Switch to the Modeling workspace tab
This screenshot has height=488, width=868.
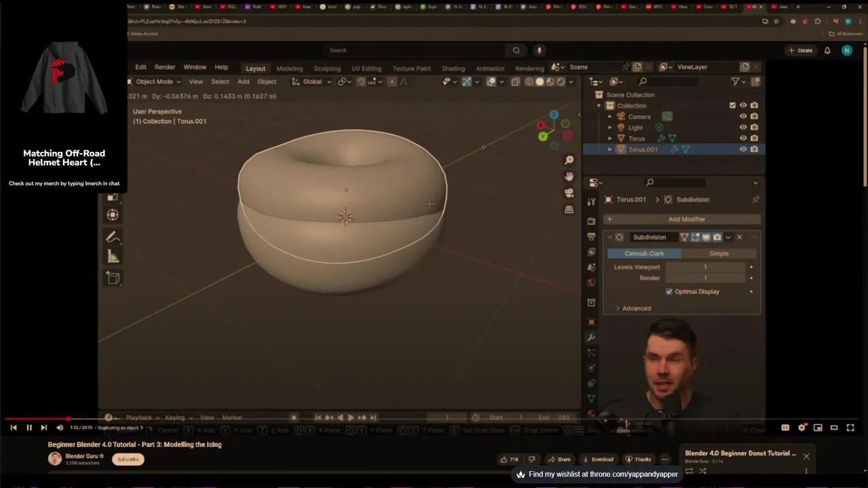[x=290, y=68]
